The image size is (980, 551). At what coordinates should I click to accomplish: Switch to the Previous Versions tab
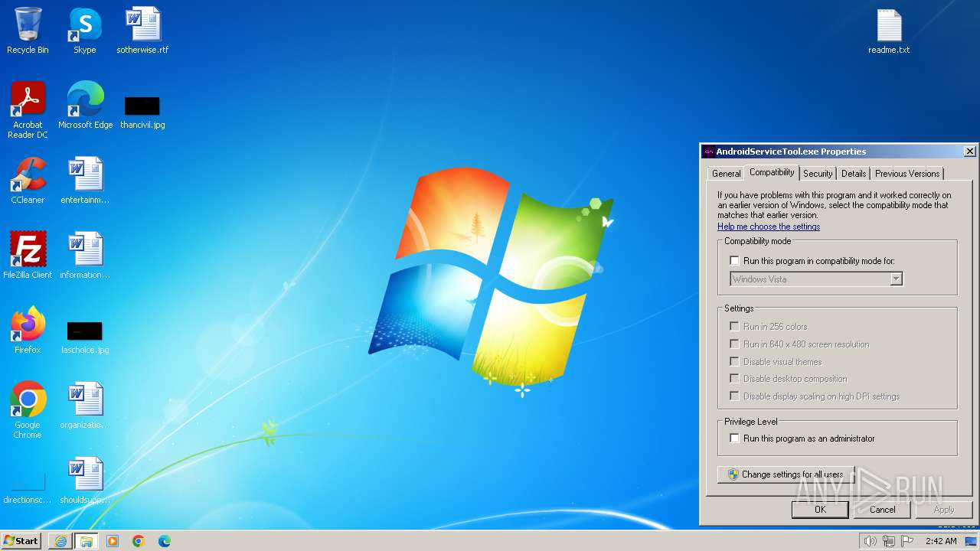tap(907, 174)
